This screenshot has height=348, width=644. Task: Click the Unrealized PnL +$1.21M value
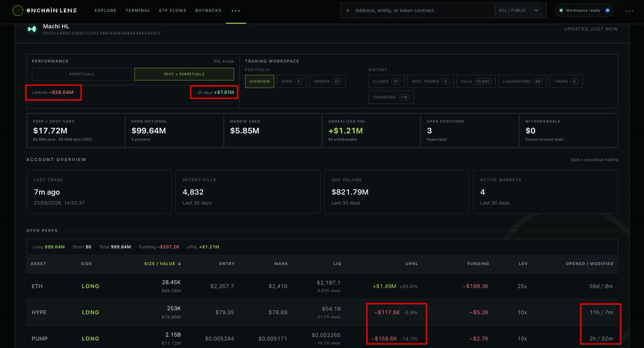(x=346, y=130)
